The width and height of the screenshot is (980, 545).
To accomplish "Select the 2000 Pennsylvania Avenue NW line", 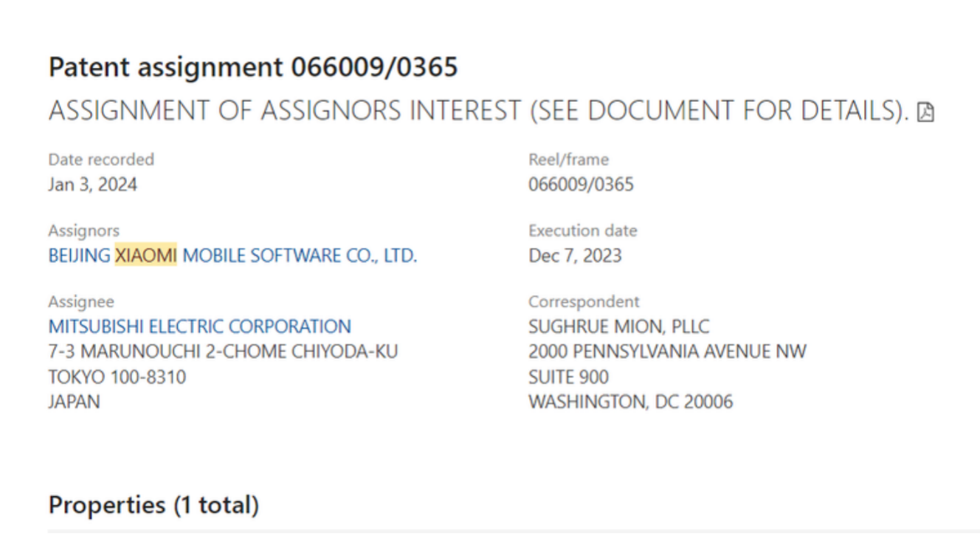I will pos(667,352).
